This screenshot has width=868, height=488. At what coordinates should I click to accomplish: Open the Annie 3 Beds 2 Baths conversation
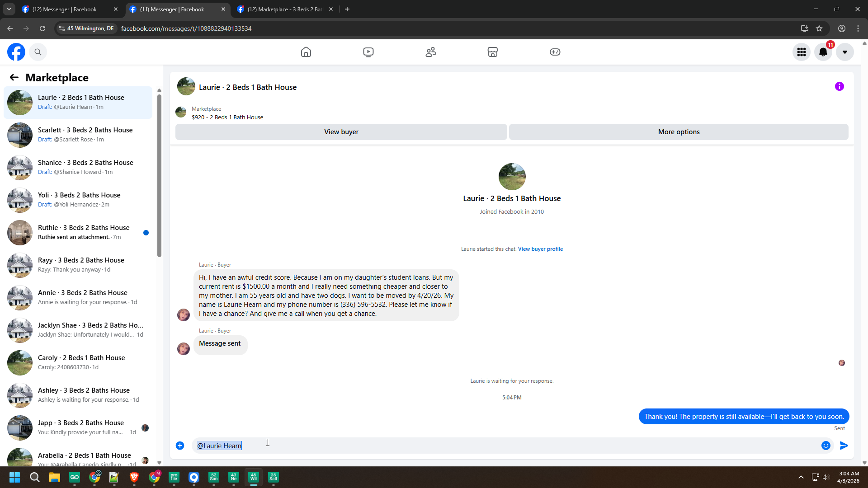(x=78, y=297)
